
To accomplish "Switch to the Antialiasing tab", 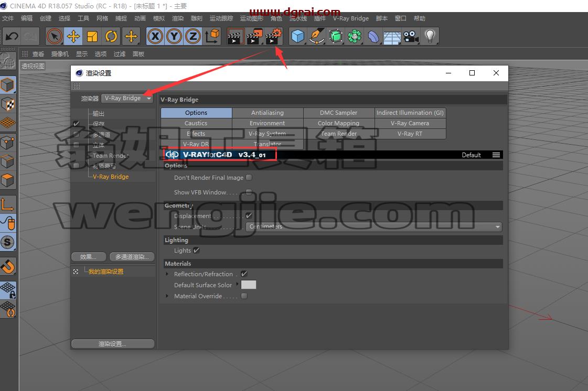I will pos(268,113).
